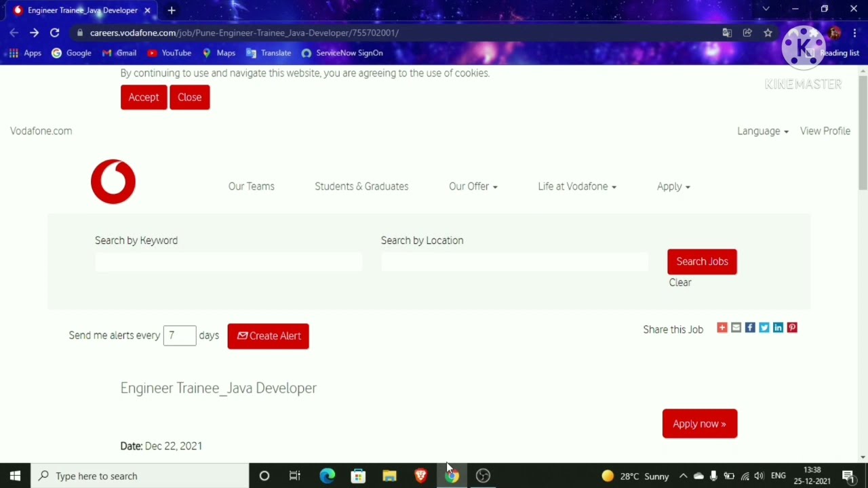Open the volume control in system tray

(759, 476)
